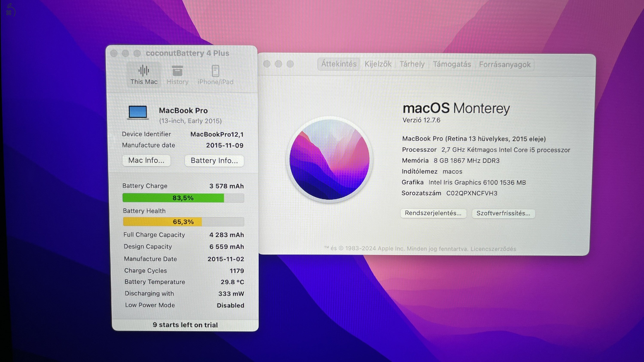The image size is (644, 362).
Task: Zoom the About This Mac window
Action: coord(290,64)
